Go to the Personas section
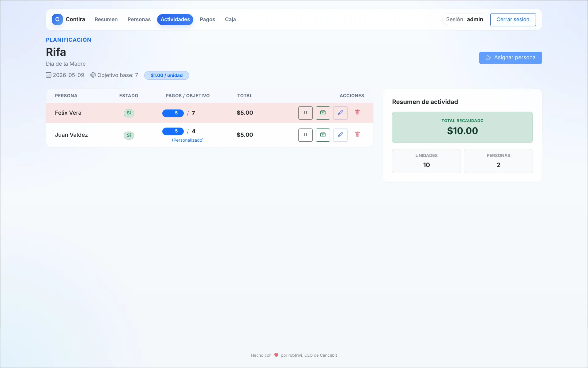The image size is (588, 368). pos(139,20)
